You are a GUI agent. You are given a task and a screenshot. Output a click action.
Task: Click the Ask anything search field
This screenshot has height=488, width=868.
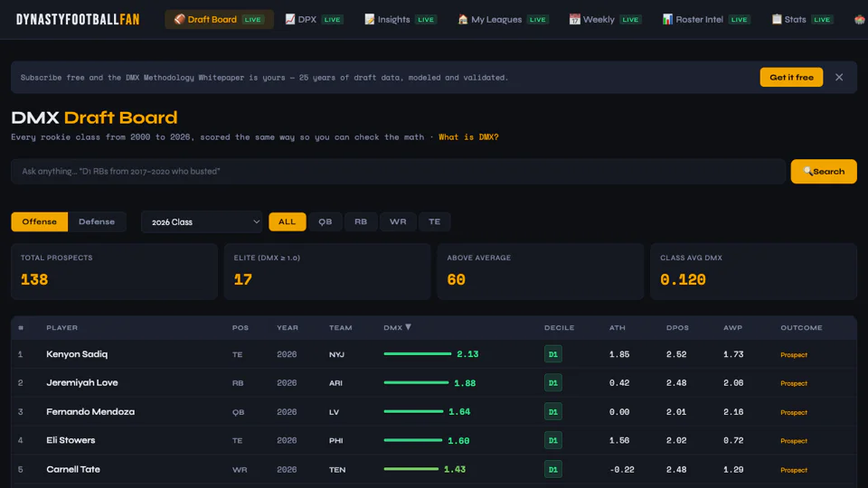click(398, 172)
